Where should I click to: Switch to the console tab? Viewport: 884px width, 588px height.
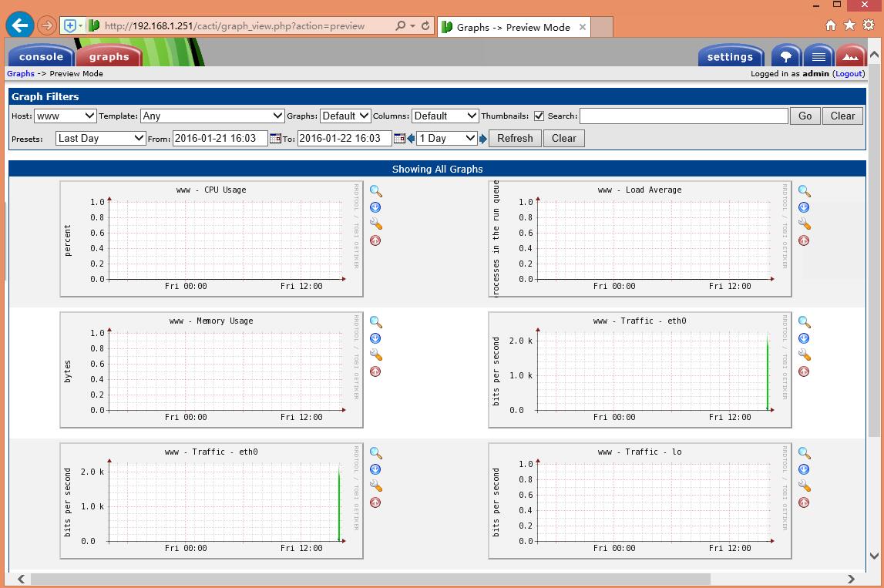[41, 56]
